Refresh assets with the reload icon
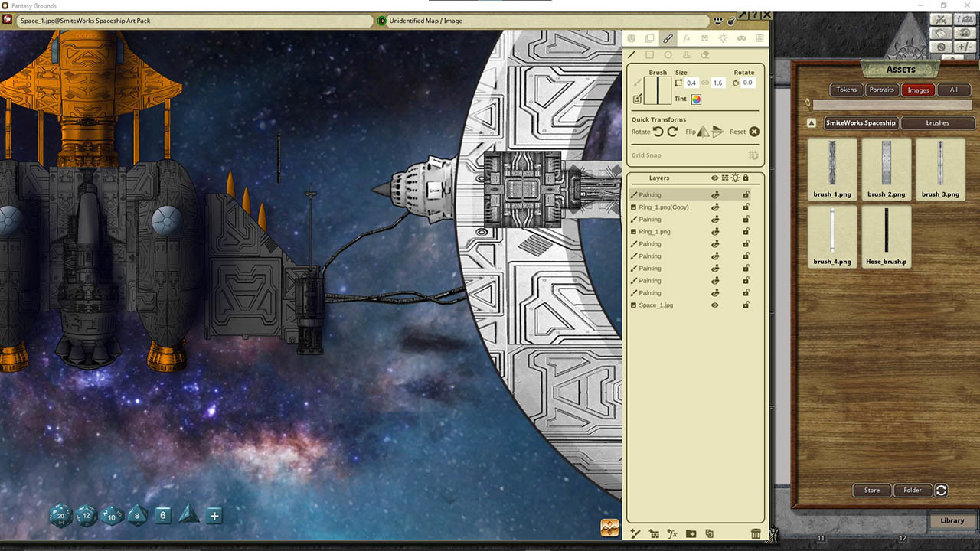This screenshot has width=980, height=551. click(x=942, y=491)
